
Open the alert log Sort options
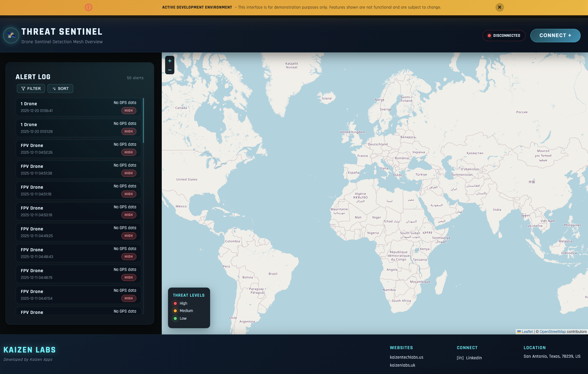(60, 89)
